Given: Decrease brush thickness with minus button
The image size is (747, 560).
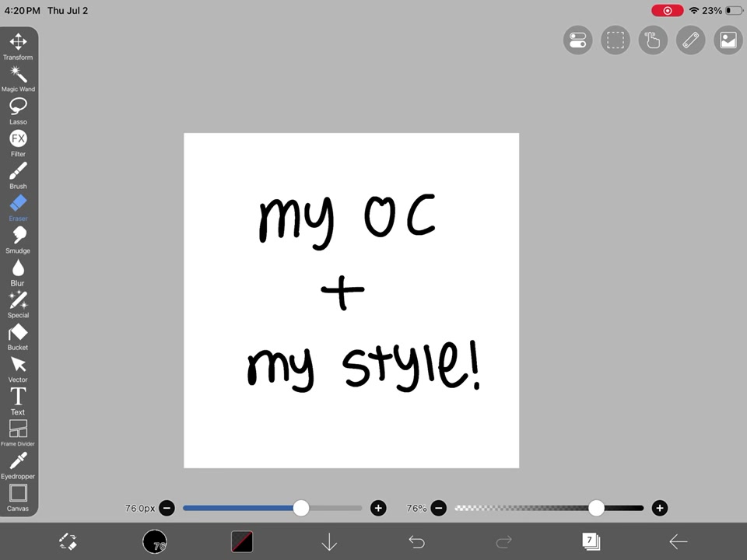Looking at the screenshot, I should [x=167, y=508].
